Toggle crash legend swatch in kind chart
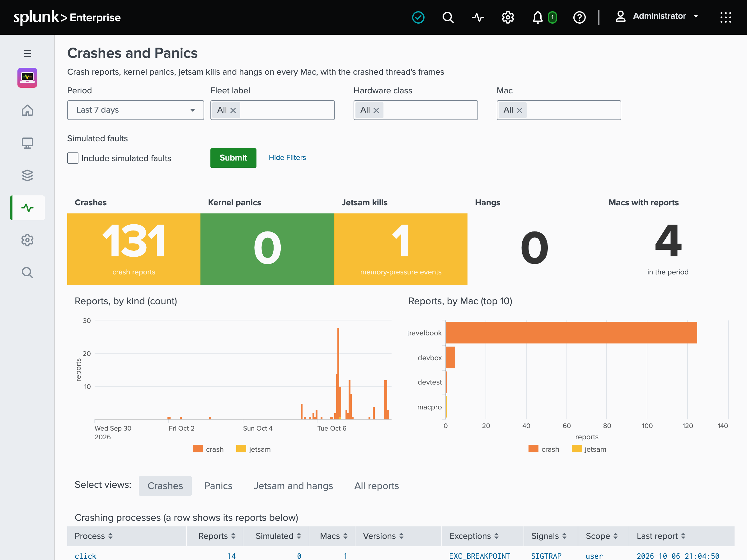The image size is (747, 560). point(198,449)
